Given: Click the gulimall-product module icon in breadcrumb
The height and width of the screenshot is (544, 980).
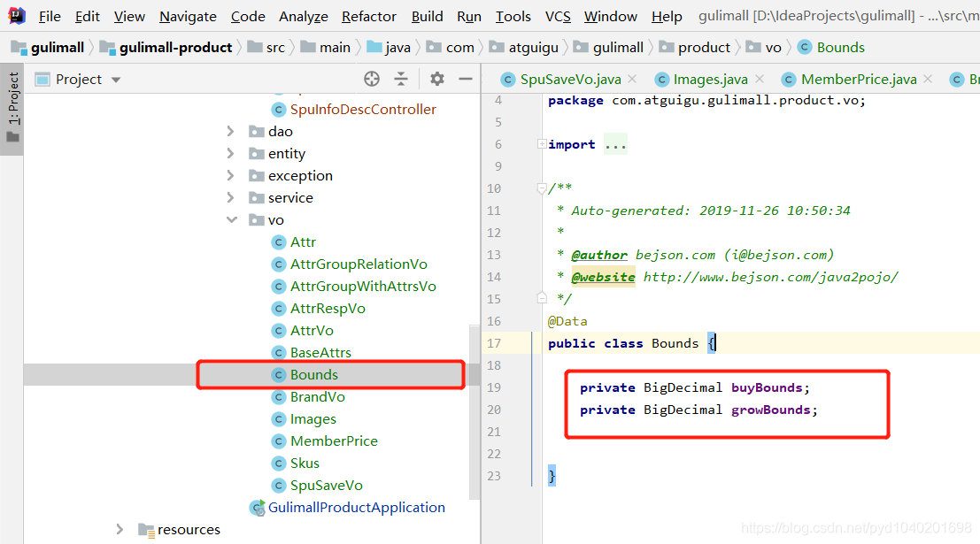Looking at the screenshot, I should click(x=107, y=48).
